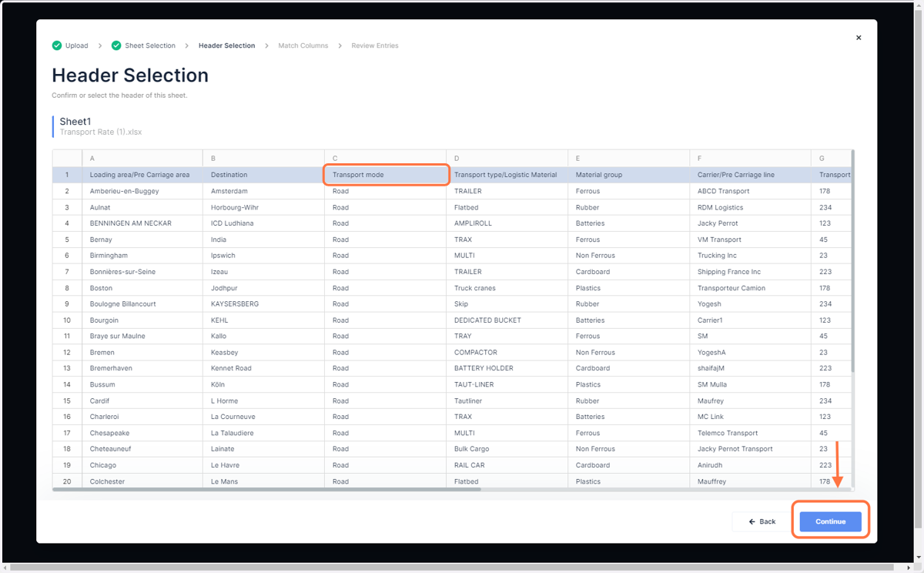
Task: Click the Amsterdam cell
Action: 263,191
